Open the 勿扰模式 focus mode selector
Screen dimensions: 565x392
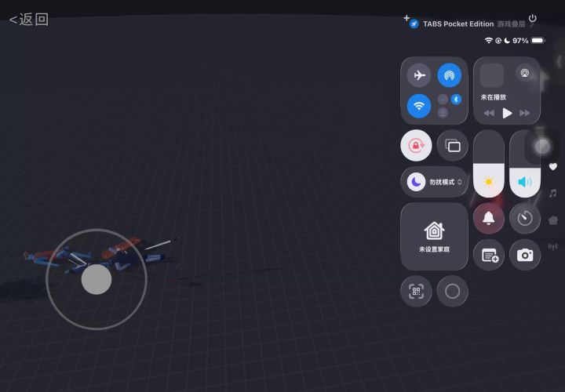(434, 182)
